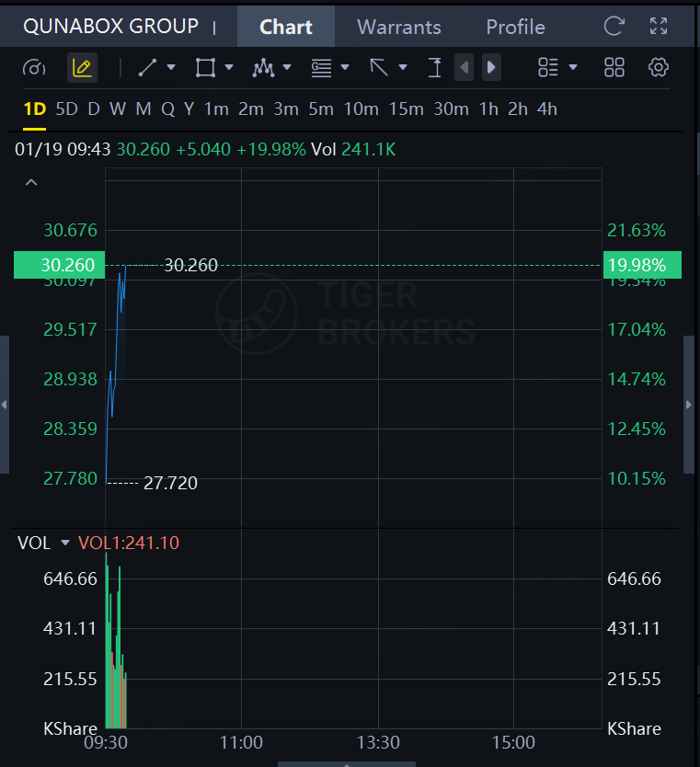
Task: Click the gauge indicator icon
Action: click(34, 67)
